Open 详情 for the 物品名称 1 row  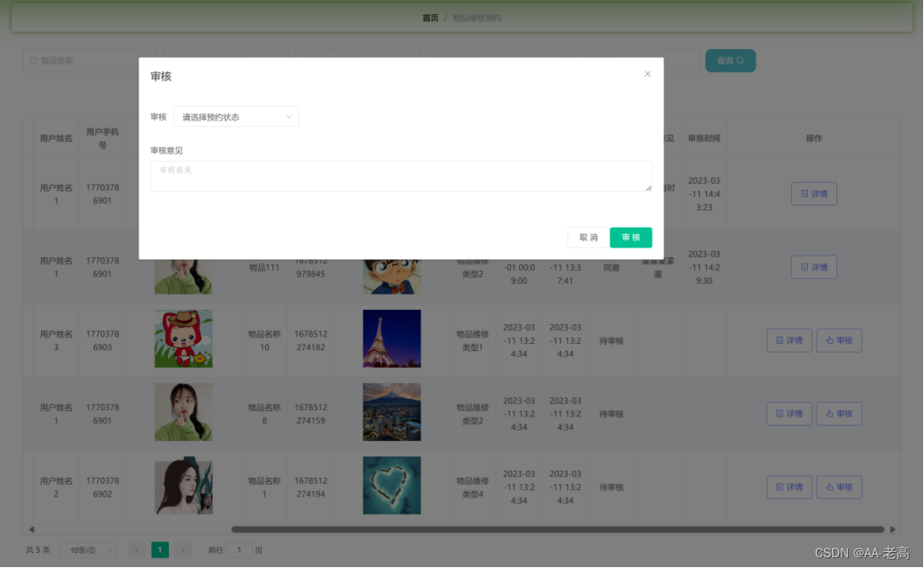coord(789,488)
